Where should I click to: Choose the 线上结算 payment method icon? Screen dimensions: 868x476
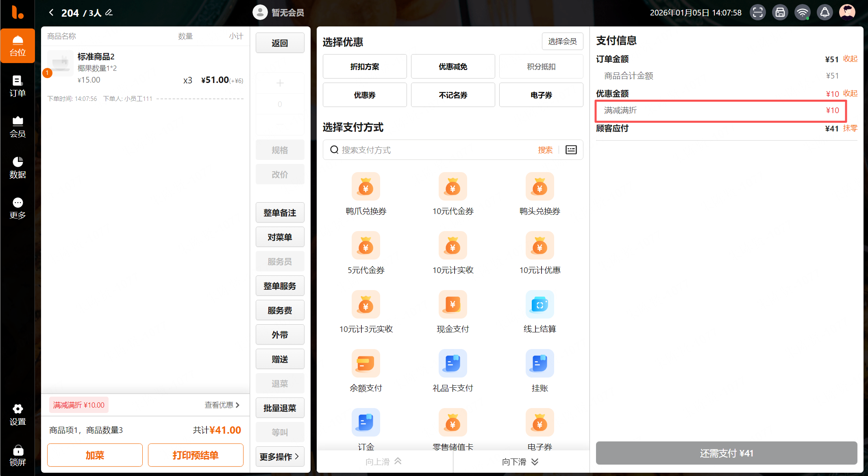click(540, 304)
